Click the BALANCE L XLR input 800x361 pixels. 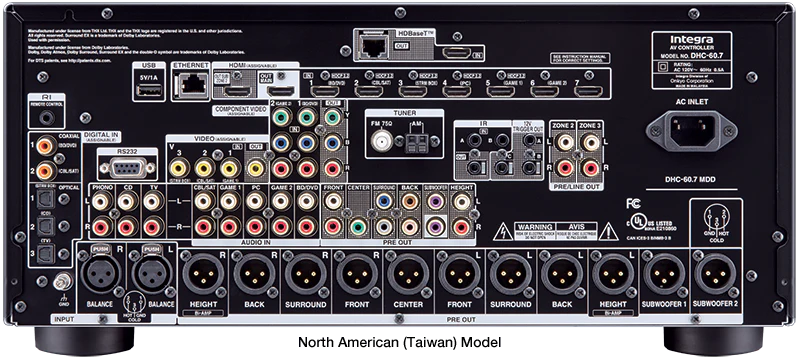click(152, 274)
